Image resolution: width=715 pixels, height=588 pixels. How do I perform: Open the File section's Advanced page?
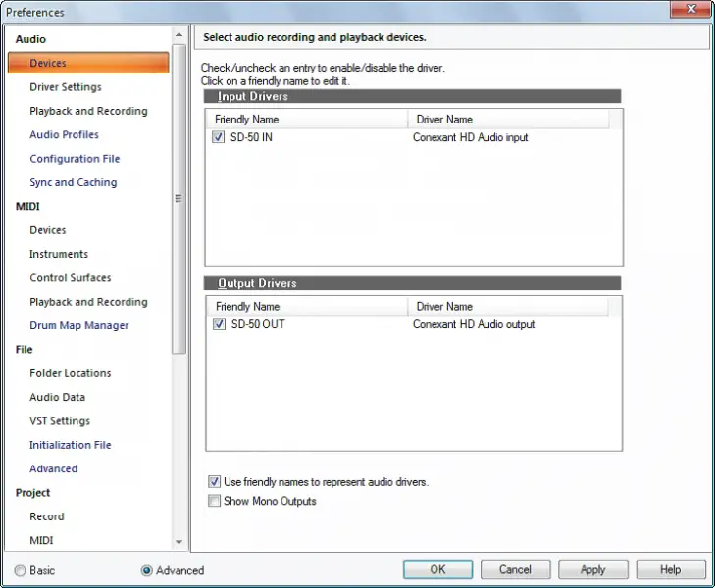coord(53,468)
